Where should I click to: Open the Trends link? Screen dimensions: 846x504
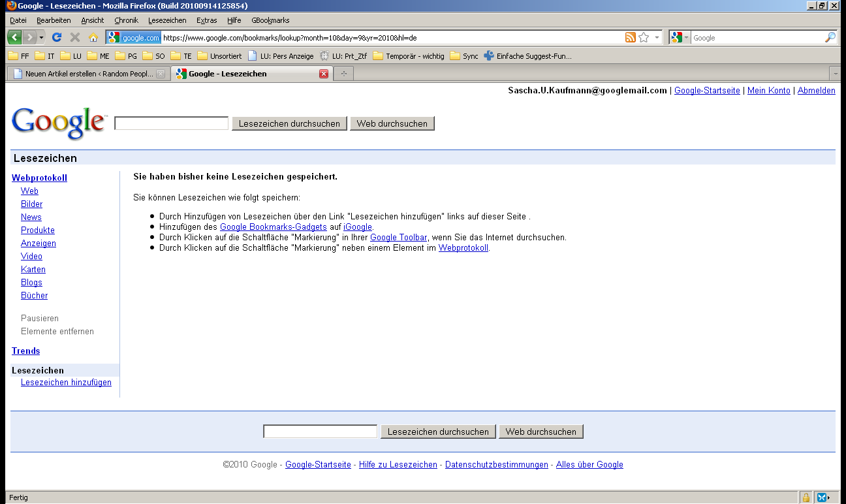pos(26,351)
